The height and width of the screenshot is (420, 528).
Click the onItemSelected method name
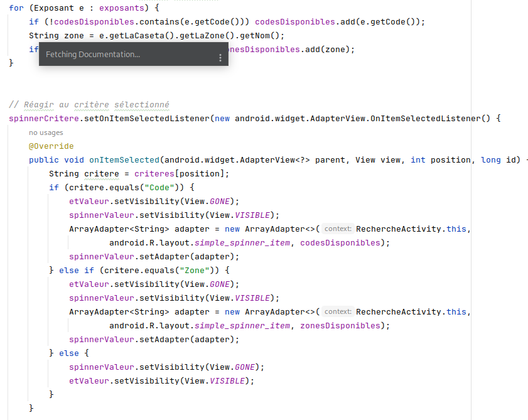tap(124, 160)
